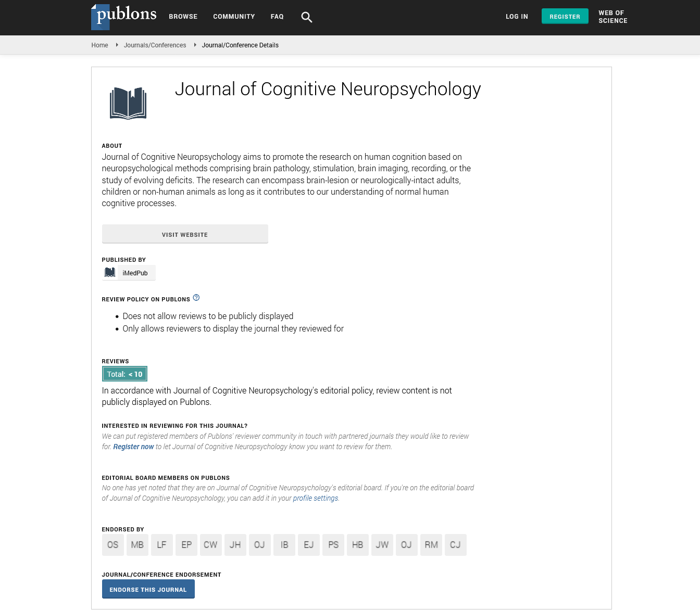Follow the 'Register now' link
700x610 pixels.
133,447
